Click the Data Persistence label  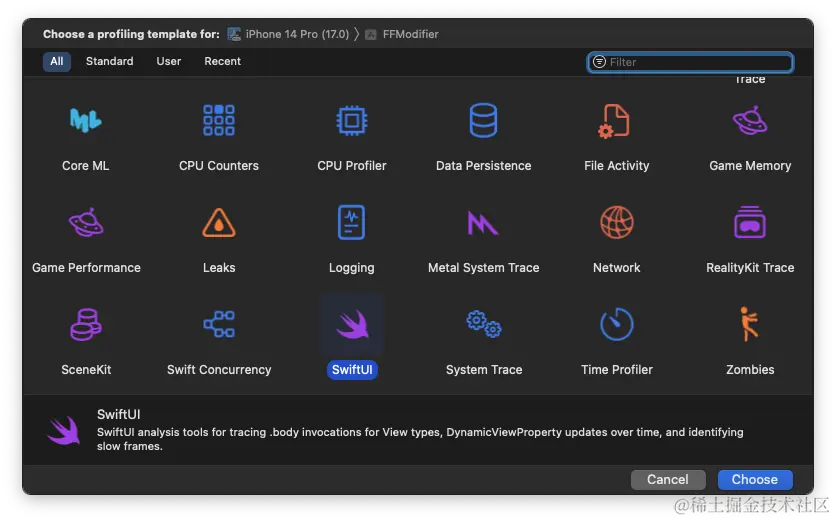point(483,166)
